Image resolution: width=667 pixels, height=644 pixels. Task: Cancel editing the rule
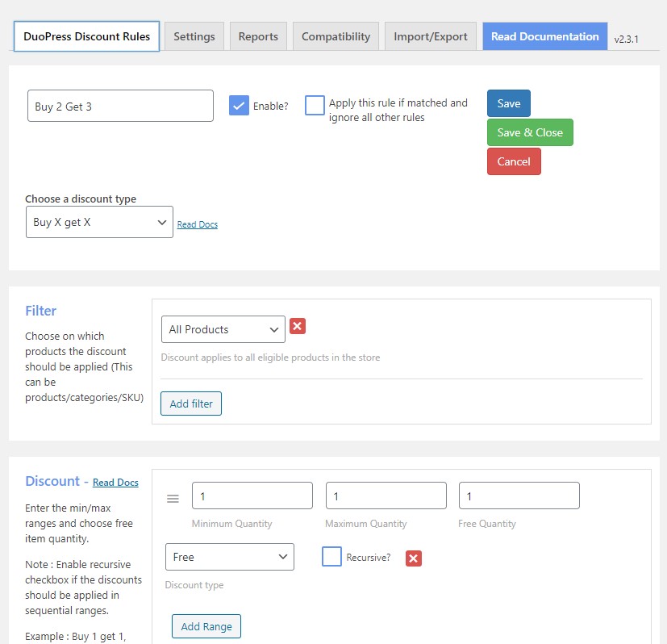click(514, 161)
